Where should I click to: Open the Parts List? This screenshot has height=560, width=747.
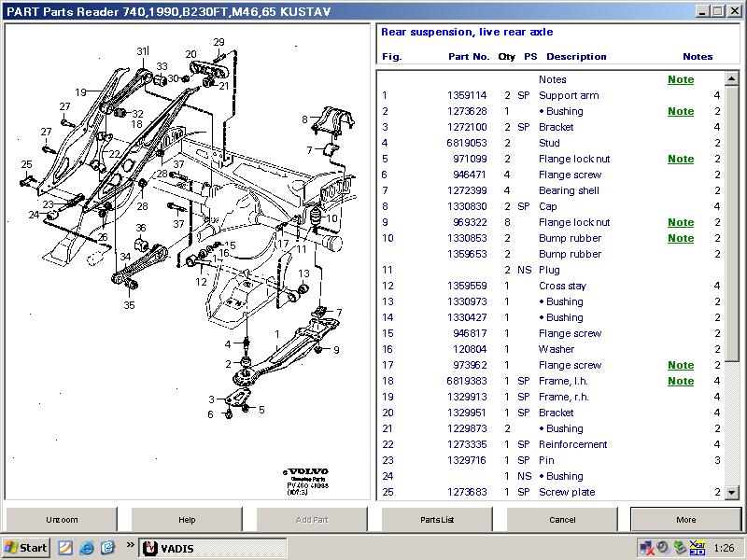(x=437, y=519)
